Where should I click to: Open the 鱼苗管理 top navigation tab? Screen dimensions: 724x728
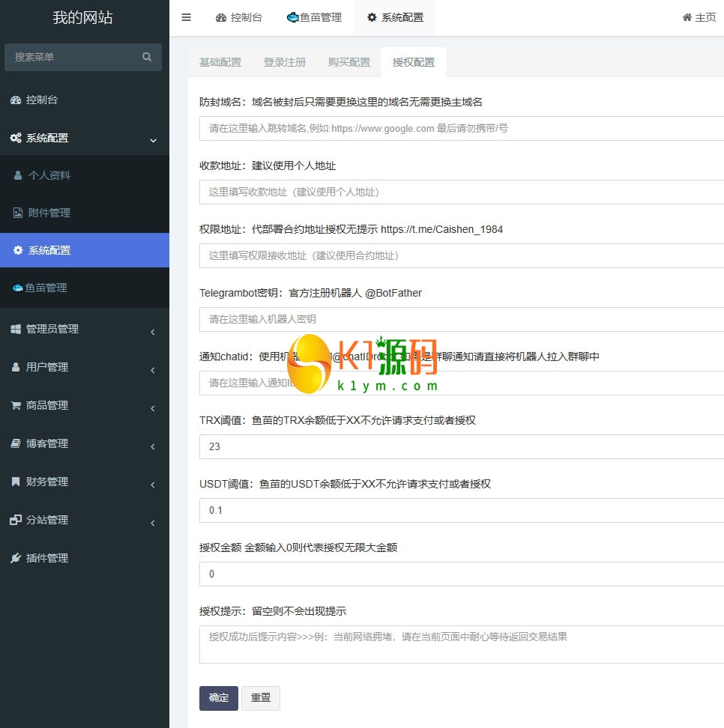(x=315, y=18)
